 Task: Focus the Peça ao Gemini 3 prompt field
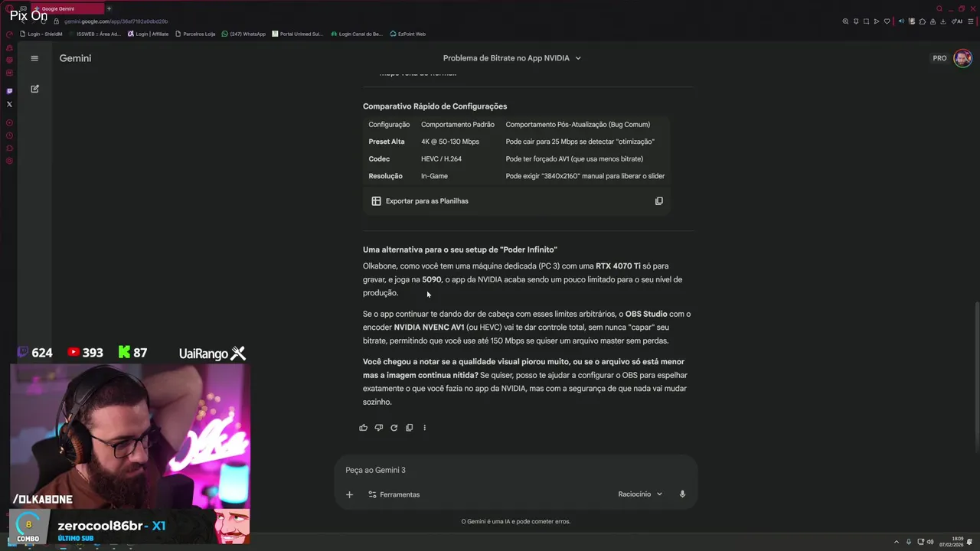point(516,470)
